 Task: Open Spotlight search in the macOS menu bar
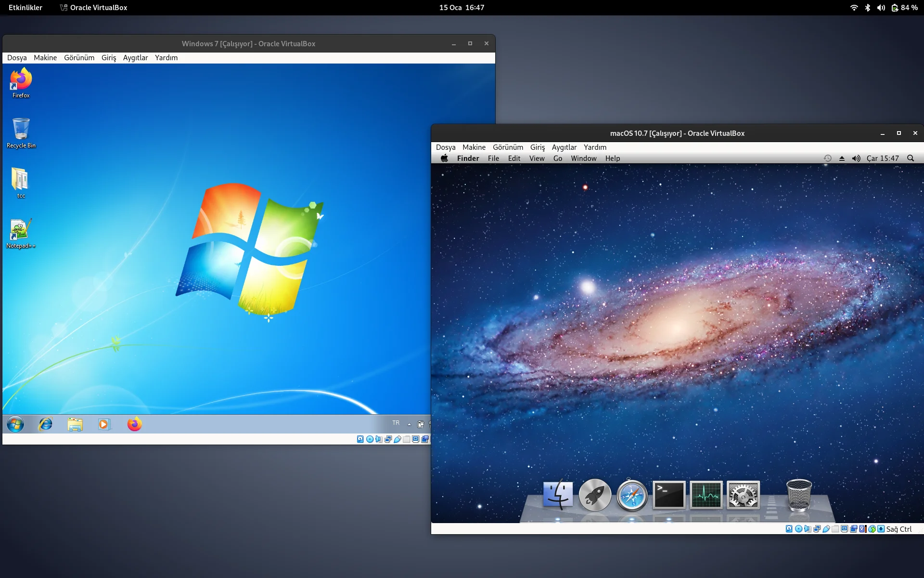click(x=911, y=158)
